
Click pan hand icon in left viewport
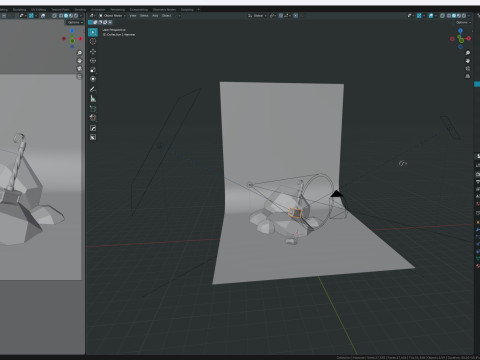pos(79,61)
